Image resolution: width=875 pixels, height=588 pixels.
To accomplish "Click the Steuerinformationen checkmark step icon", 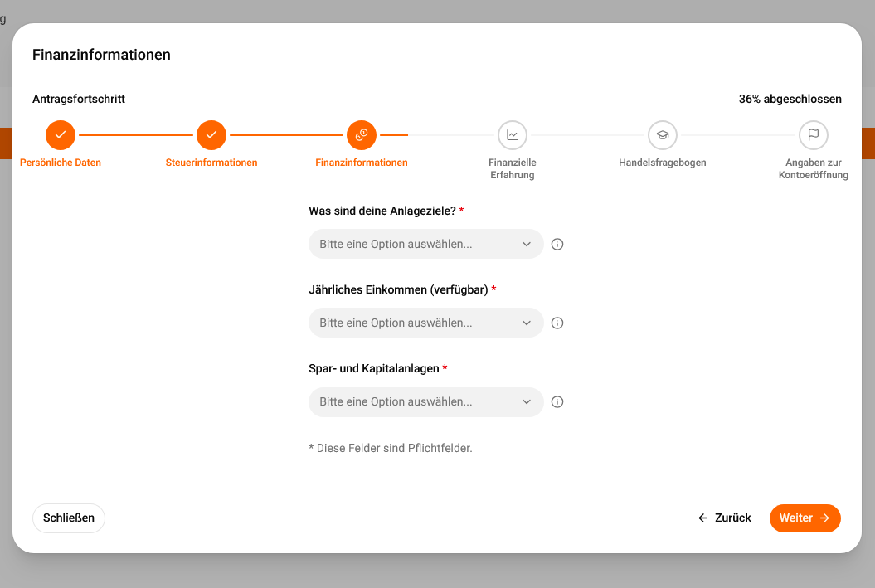I will click(211, 135).
